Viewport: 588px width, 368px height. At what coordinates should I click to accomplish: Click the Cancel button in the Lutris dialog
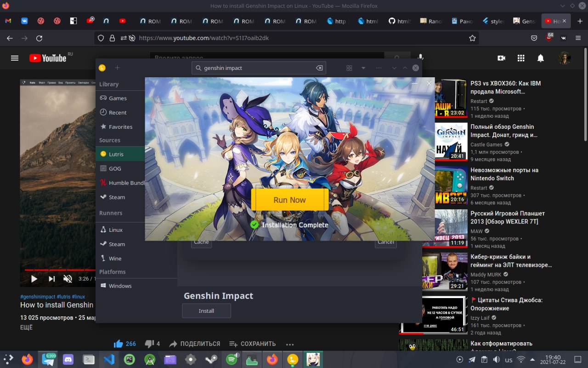[386, 243]
